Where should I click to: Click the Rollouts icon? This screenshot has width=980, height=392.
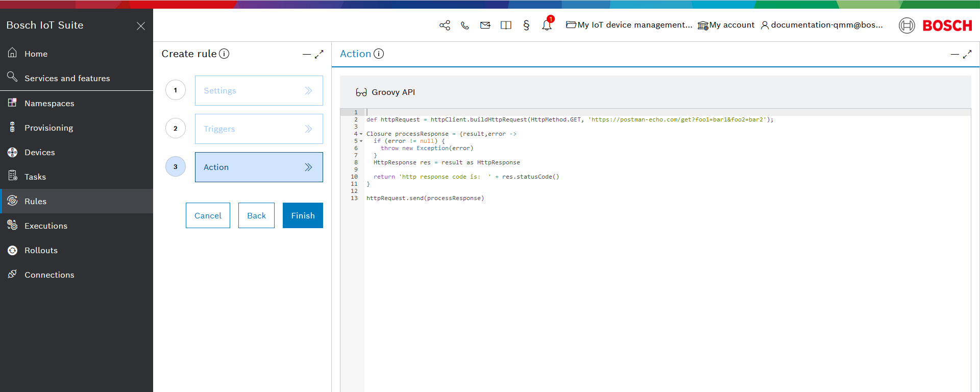point(12,250)
